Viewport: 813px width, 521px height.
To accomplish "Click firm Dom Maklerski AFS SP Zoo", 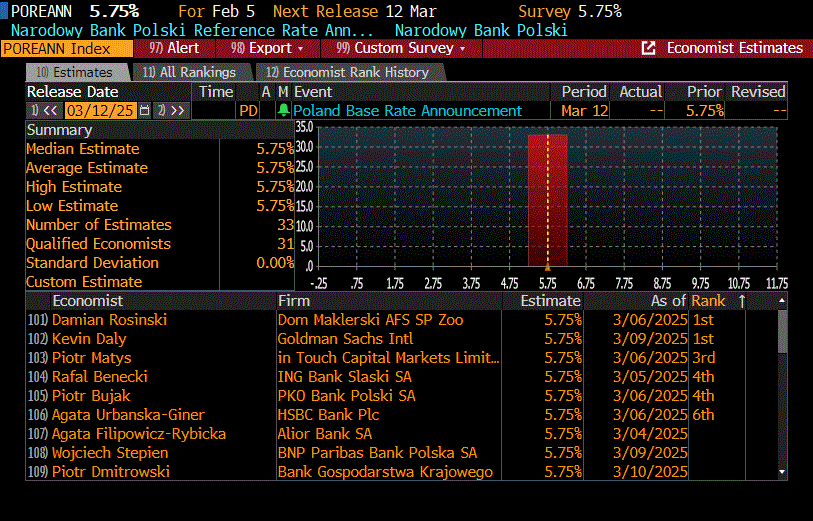I will [370, 320].
